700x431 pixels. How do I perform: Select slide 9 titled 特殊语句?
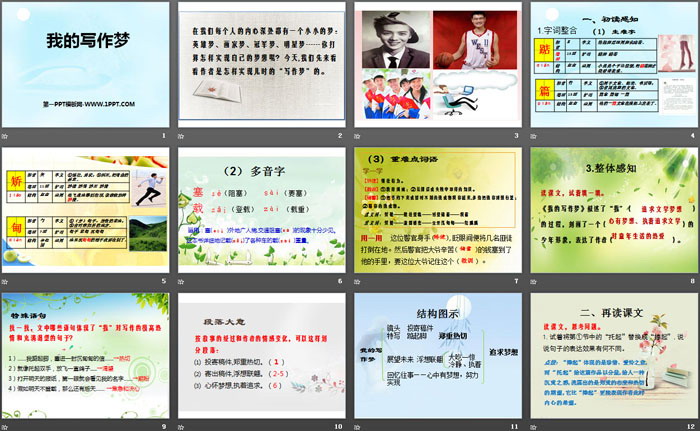[86, 356]
